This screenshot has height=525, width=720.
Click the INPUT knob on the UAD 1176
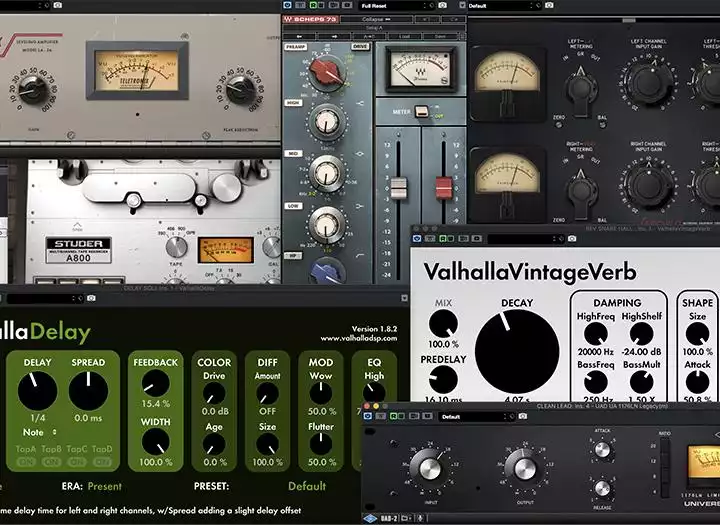pyautogui.click(x=429, y=469)
